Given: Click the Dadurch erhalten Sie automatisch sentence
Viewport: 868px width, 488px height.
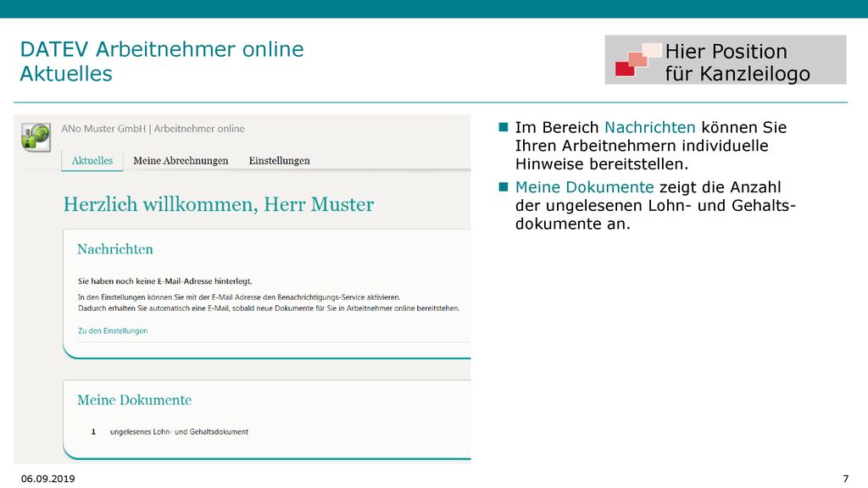Looking at the screenshot, I should (x=269, y=308).
